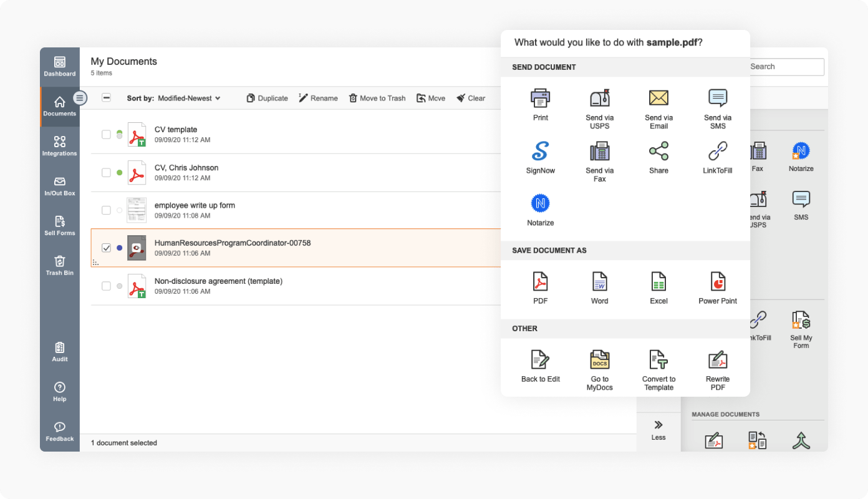This screenshot has height=499, width=868.
Task: Uncheck the HumanResourcesProgramCoordinator-00758 checkbox
Action: pos(106,248)
